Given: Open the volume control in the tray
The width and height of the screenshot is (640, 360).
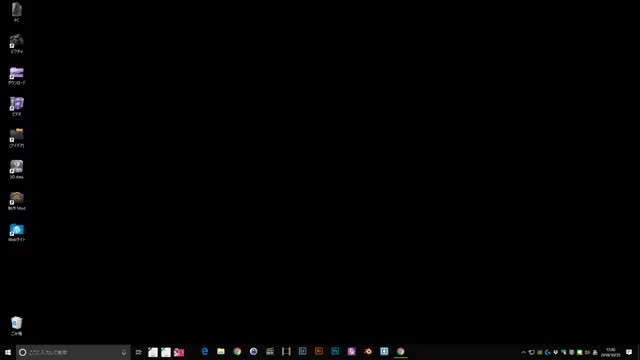Looking at the screenshot, I should [x=587, y=352].
